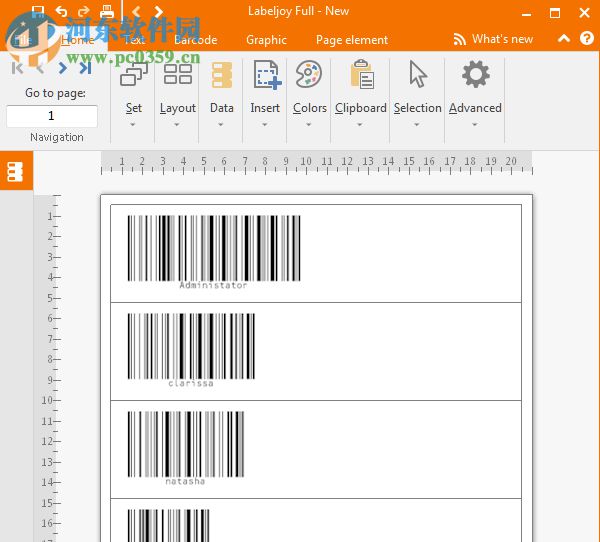
Task: Close the Labeljoy window
Action: pos(584,13)
